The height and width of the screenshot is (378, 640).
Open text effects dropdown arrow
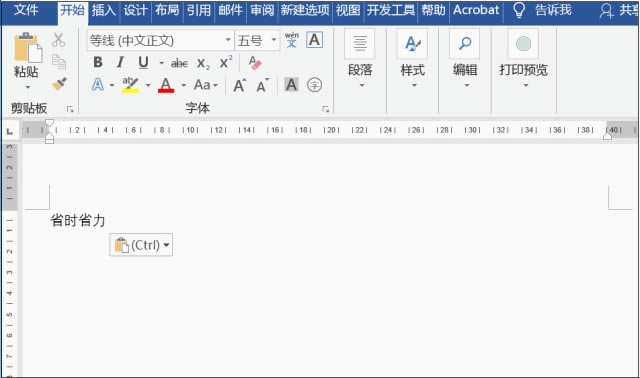(111, 85)
